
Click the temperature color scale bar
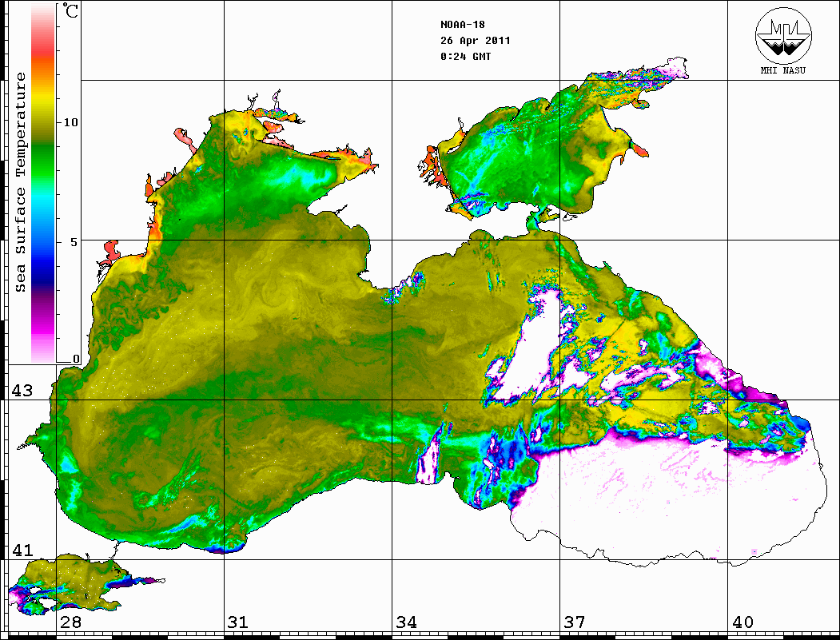(43, 183)
